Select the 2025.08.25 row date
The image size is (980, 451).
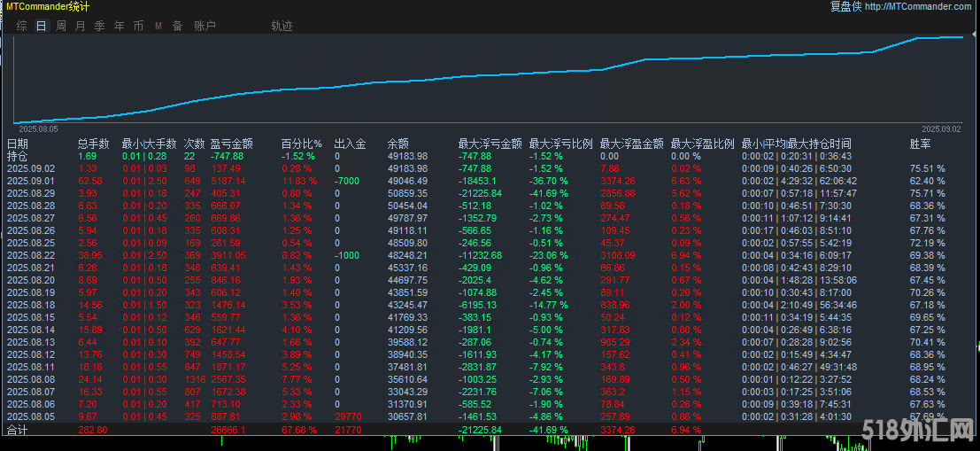tap(31, 243)
